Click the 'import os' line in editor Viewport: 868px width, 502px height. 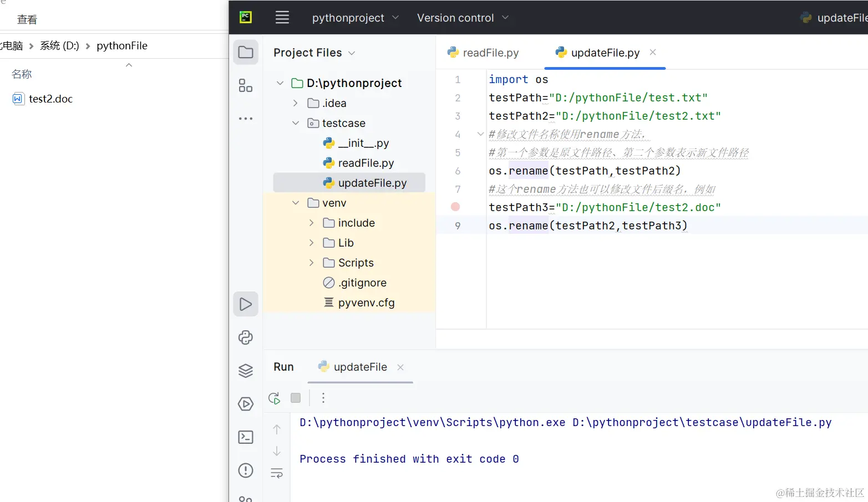tap(518, 79)
